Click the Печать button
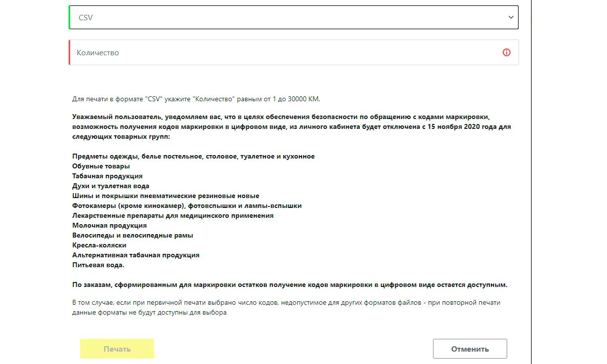Screen dimensions: 607x364 coord(117,349)
